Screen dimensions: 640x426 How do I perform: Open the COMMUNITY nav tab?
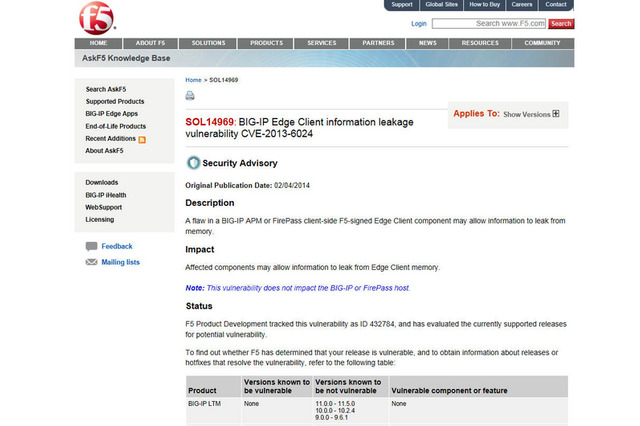tap(542, 43)
